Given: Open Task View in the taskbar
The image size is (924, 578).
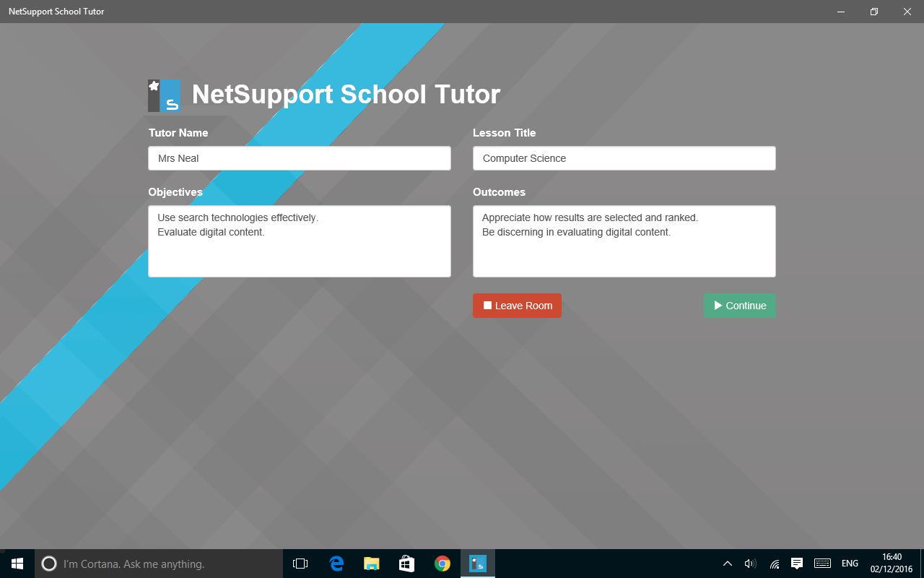Looking at the screenshot, I should pos(300,564).
